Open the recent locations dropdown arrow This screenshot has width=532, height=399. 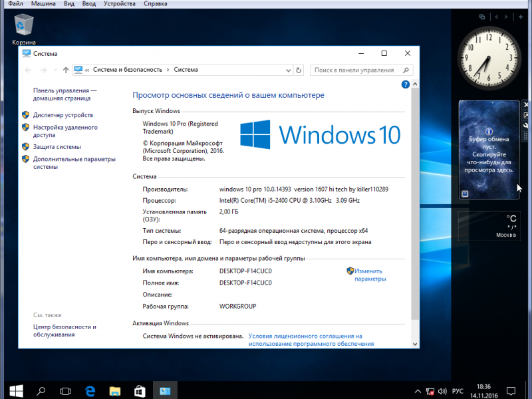point(55,70)
